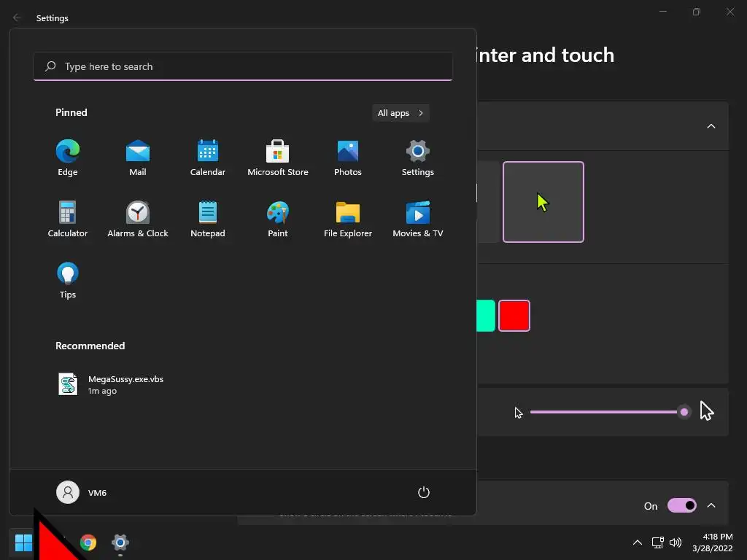Open the VM6 user account menu

pos(82,492)
